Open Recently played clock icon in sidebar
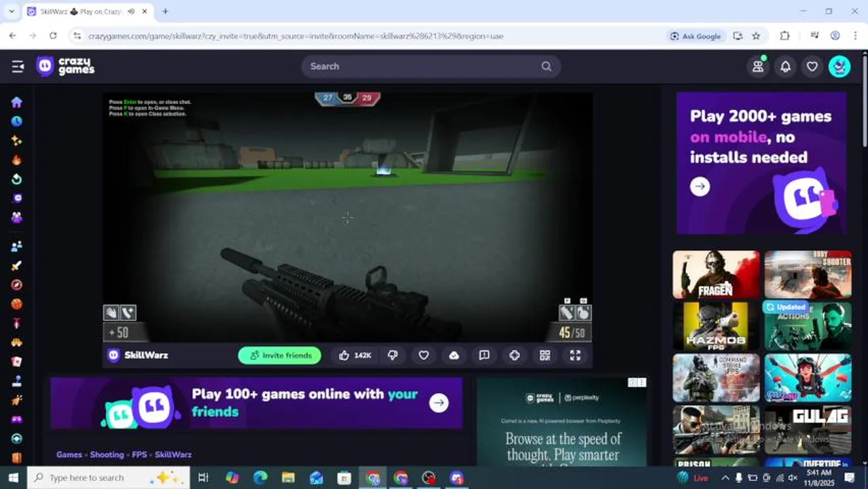868x489 pixels. tap(16, 121)
